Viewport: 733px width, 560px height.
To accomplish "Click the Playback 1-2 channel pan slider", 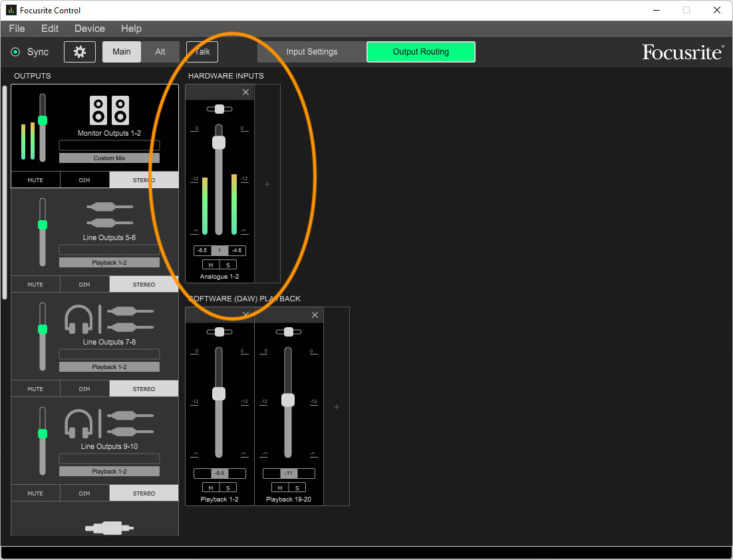I will click(220, 332).
